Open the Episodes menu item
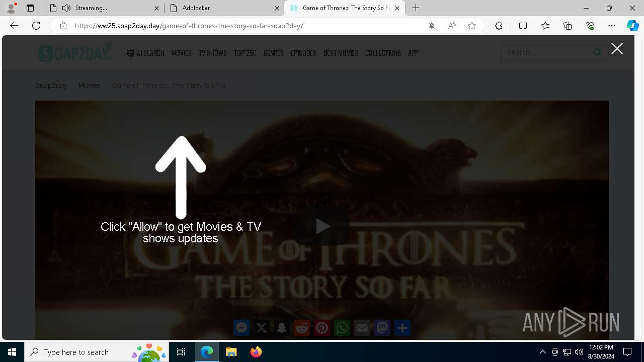The width and height of the screenshot is (644, 362). 303,53
